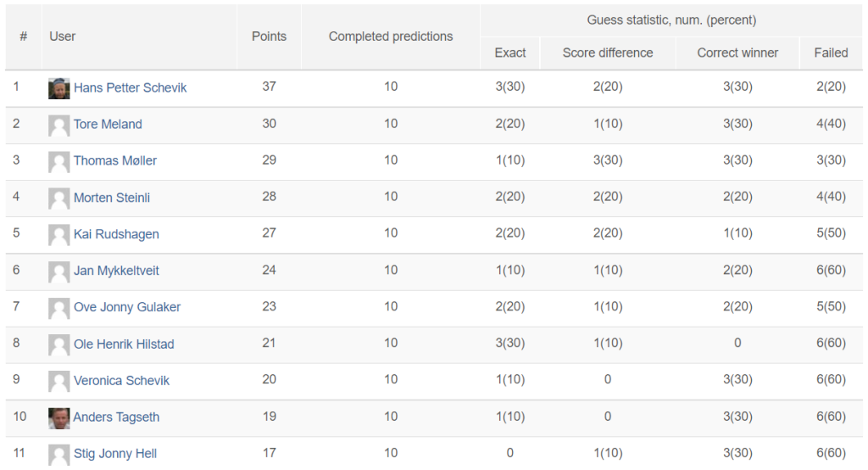Click Morten Steinli's default avatar icon
This screenshot has width=868, height=470.
58,199
